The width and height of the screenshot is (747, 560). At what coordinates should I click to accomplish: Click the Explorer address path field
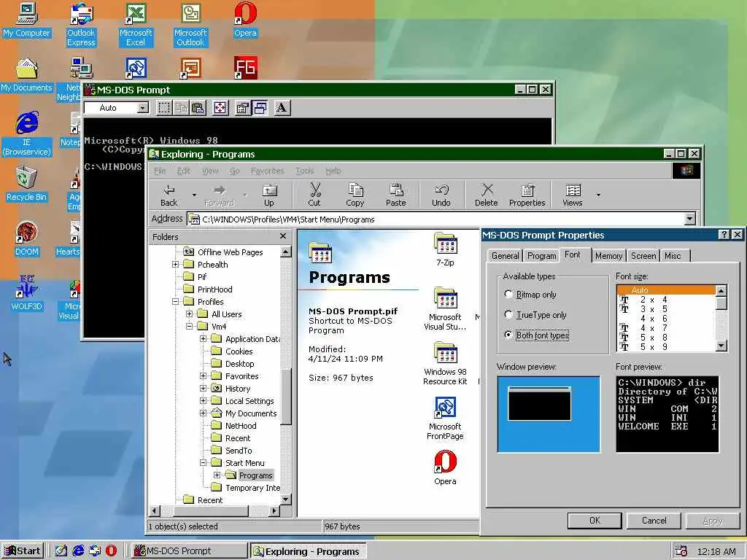(436, 219)
